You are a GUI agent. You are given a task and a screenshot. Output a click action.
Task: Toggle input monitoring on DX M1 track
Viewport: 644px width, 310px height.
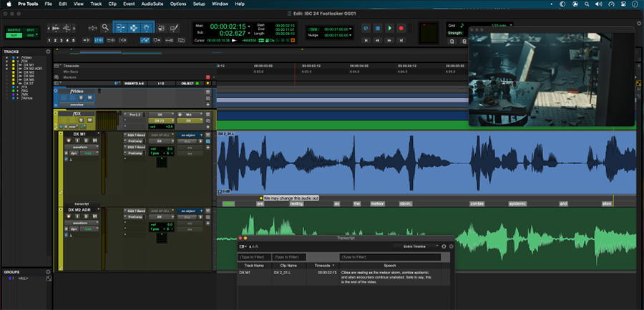point(77,140)
